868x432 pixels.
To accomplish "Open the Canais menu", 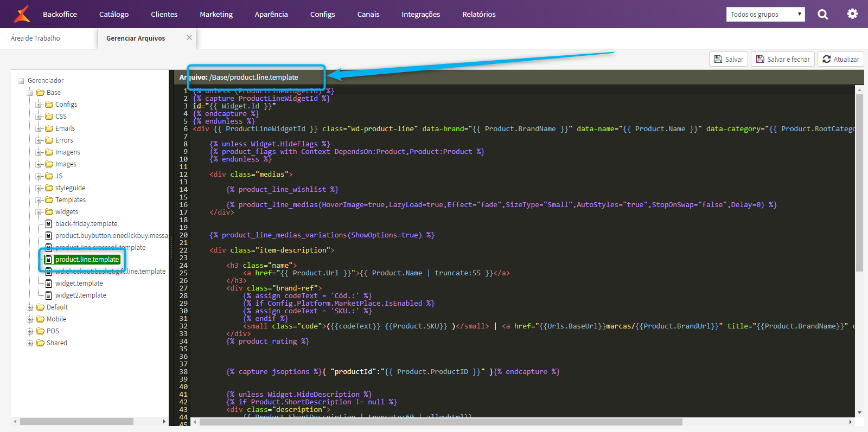I will tap(368, 14).
